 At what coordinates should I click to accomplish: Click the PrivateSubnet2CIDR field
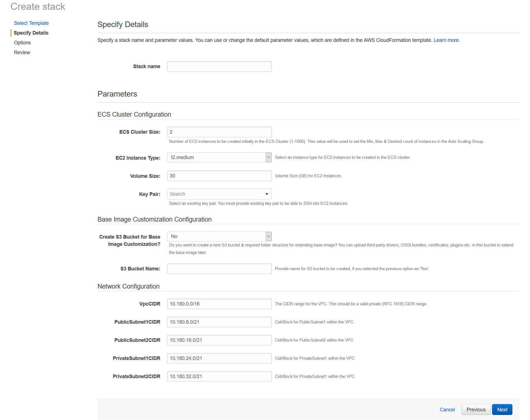219,376
